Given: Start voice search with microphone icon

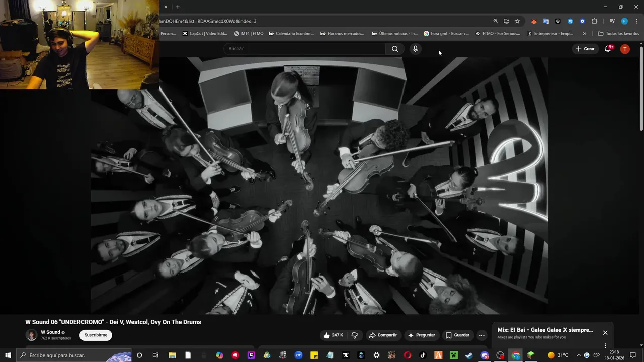Looking at the screenshot, I should [x=415, y=49].
